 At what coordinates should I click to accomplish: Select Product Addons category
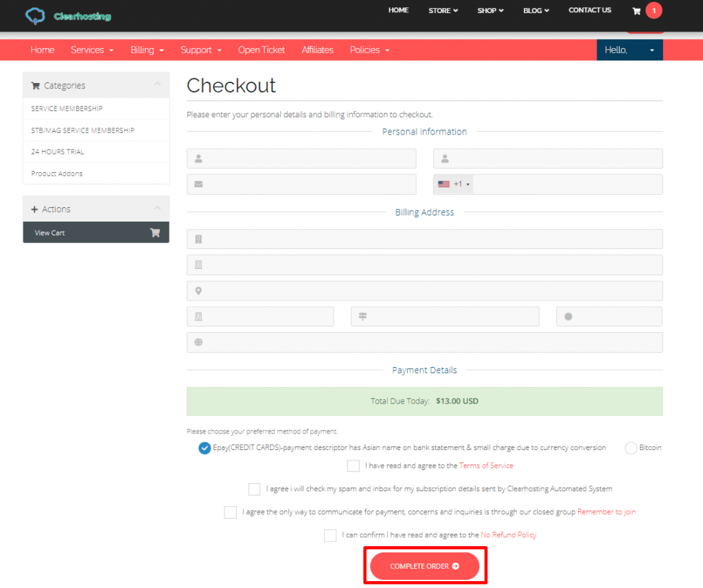coord(96,174)
